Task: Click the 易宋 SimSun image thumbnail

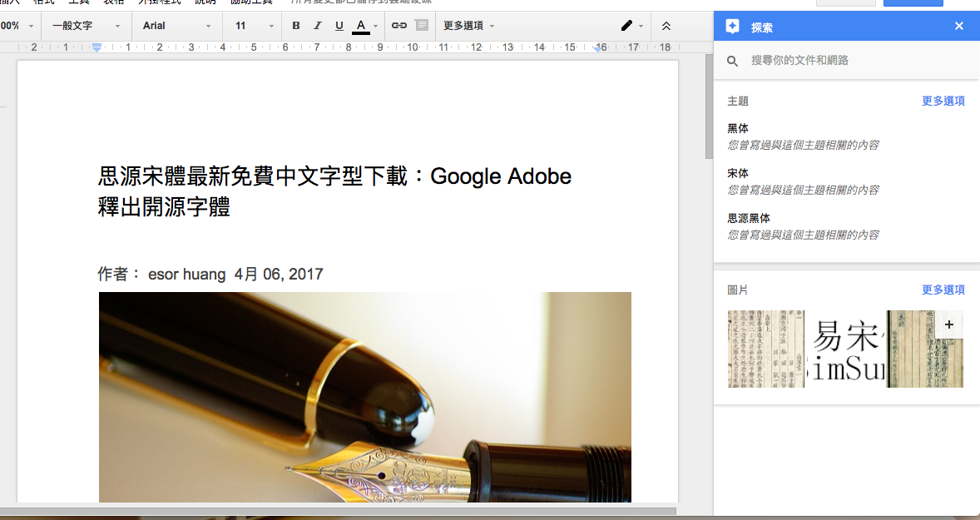Action: [845, 349]
